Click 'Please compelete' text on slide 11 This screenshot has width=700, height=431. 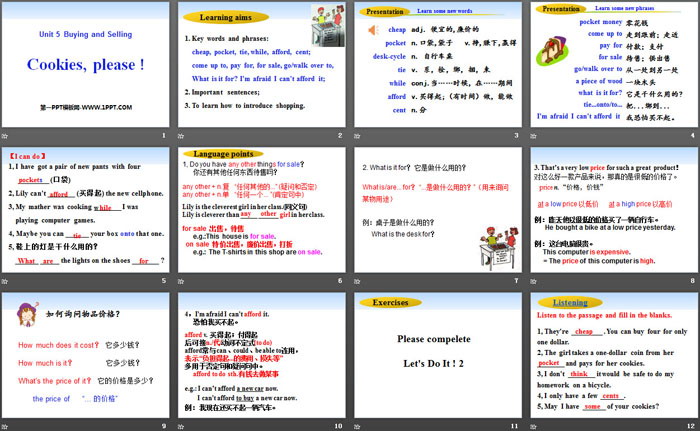tap(434, 339)
